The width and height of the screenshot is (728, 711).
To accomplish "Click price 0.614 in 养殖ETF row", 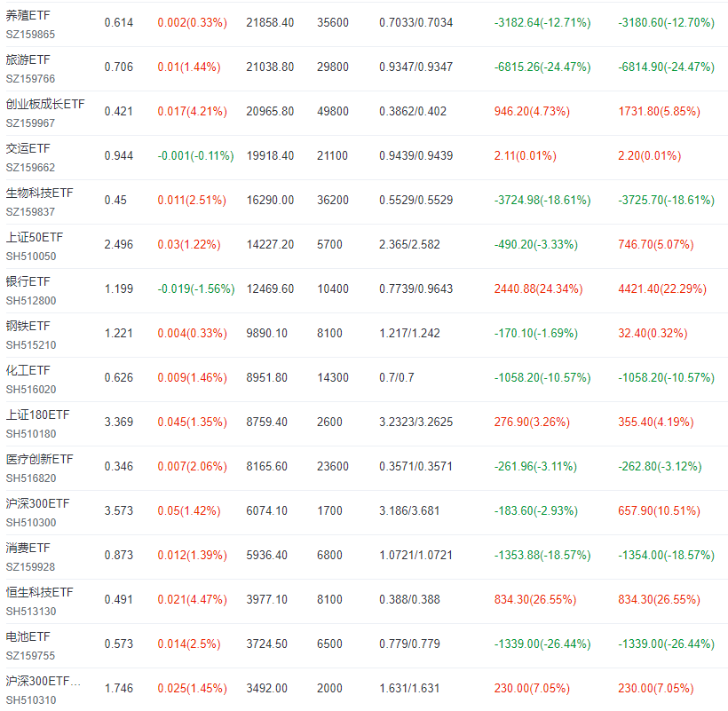I will [x=119, y=23].
